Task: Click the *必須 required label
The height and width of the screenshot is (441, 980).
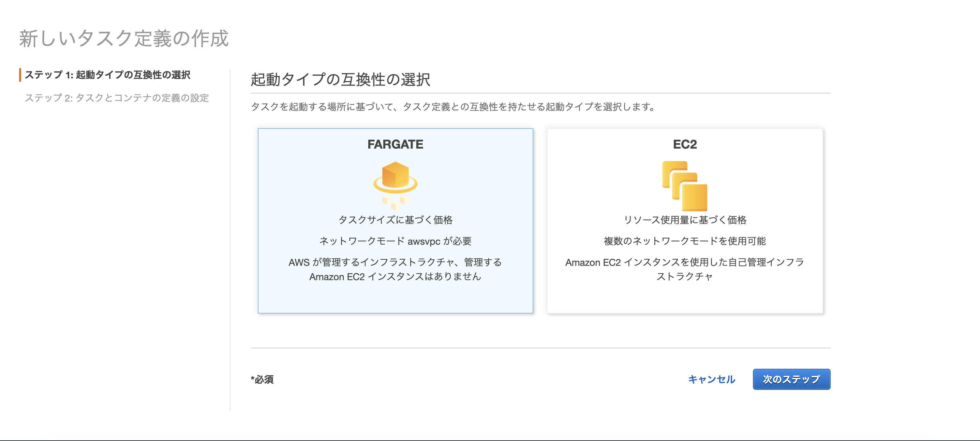Action: pyautogui.click(x=263, y=379)
